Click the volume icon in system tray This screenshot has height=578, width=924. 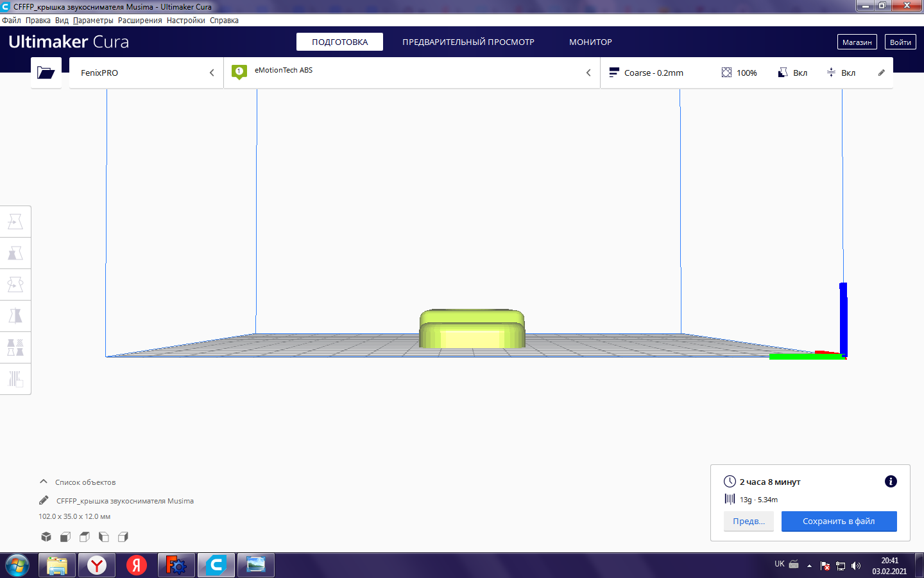pos(855,566)
